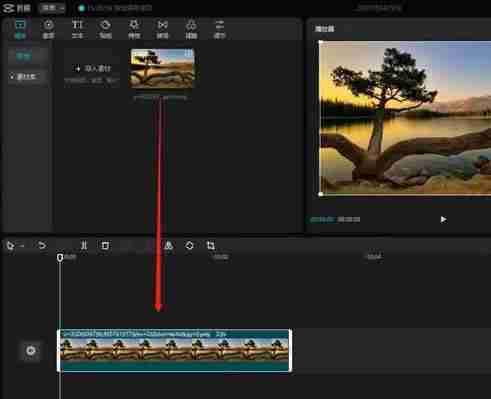Screen dimensions: 491x399
Task: Click the Crop tool icon
Action: coord(211,246)
